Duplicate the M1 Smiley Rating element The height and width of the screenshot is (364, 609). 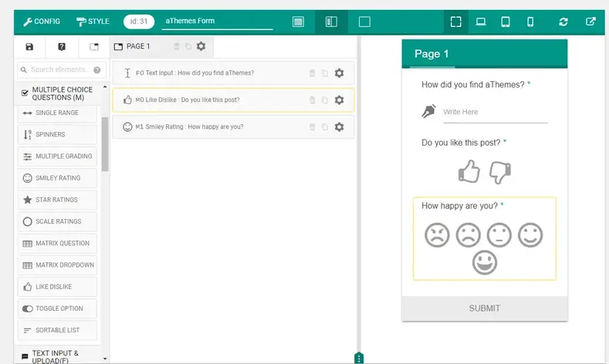point(325,127)
